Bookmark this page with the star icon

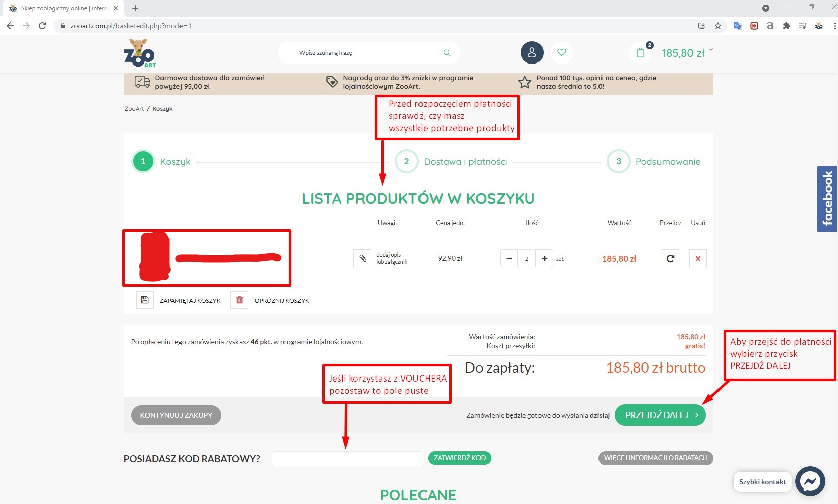click(718, 26)
